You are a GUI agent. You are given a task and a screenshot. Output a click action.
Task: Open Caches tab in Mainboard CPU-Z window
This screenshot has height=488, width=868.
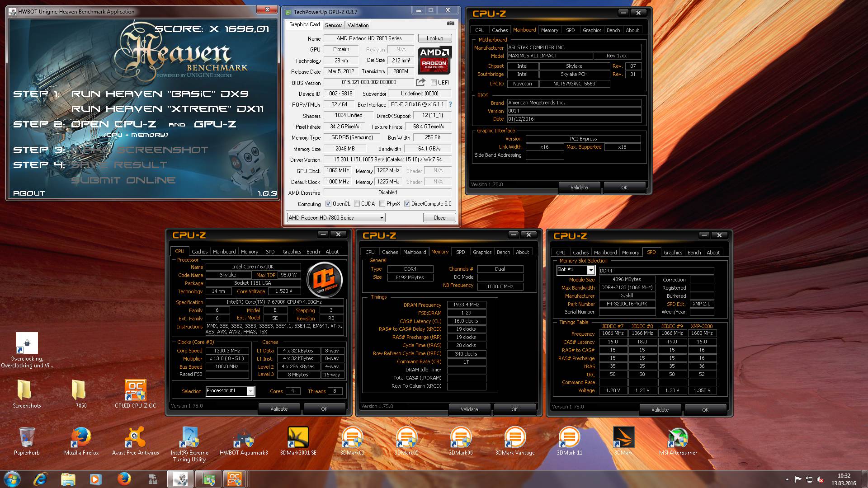pyautogui.click(x=500, y=30)
